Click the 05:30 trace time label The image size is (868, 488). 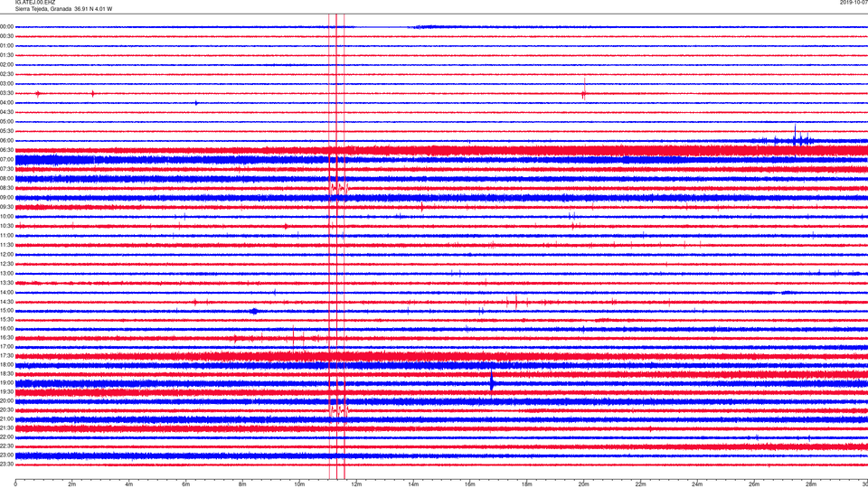(x=6, y=131)
